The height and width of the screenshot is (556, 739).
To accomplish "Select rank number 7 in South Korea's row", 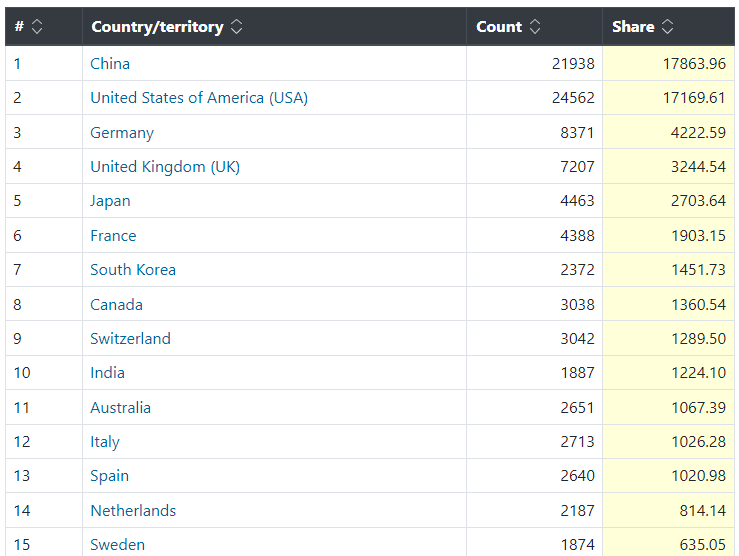I will click(17, 270).
